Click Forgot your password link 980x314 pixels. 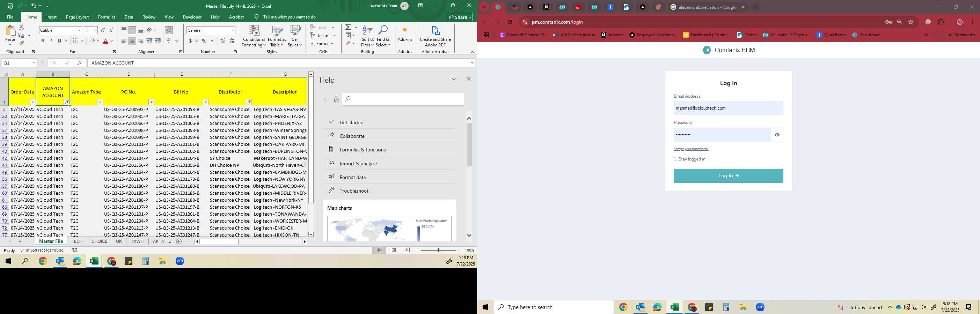(x=691, y=149)
